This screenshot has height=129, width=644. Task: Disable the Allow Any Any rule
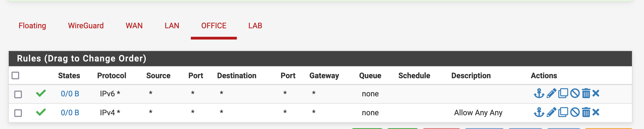(x=575, y=112)
